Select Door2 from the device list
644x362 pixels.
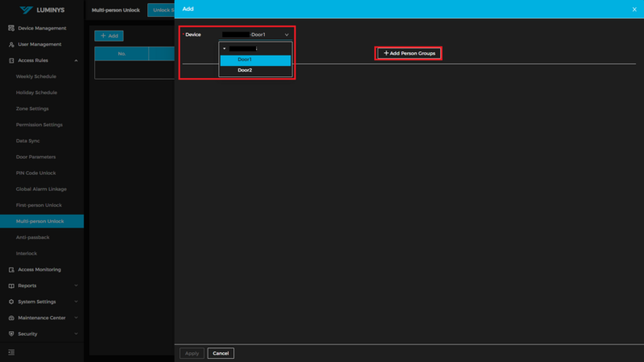click(245, 70)
